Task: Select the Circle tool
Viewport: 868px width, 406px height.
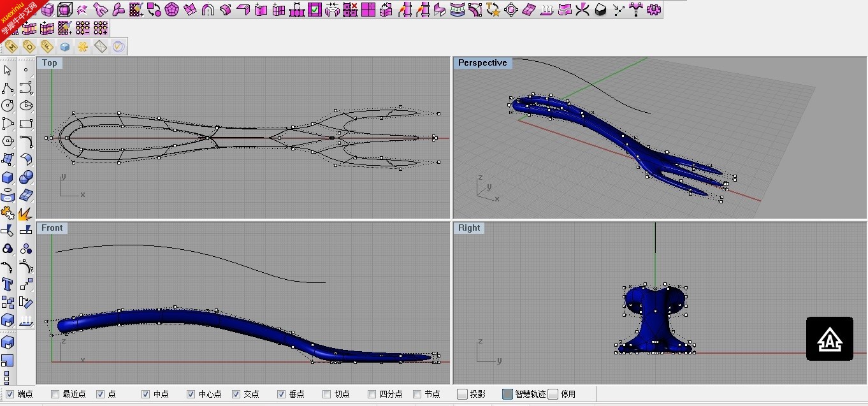Action: click(8, 106)
